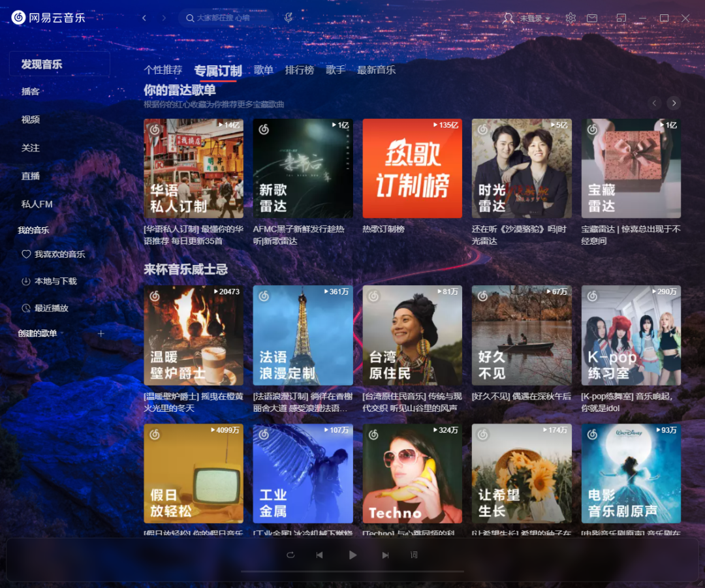Open the K-pop练习室 playlist cover
Image resolution: width=705 pixels, height=588 pixels.
[631, 335]
